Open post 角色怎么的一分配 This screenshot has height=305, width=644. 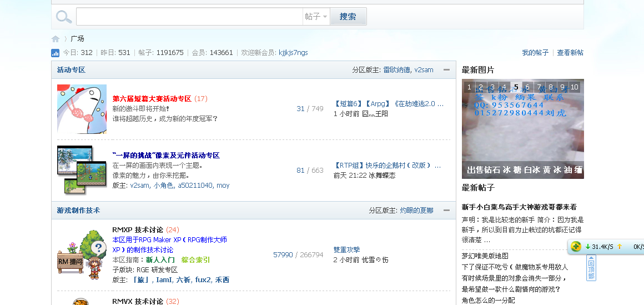click(489, 300)
